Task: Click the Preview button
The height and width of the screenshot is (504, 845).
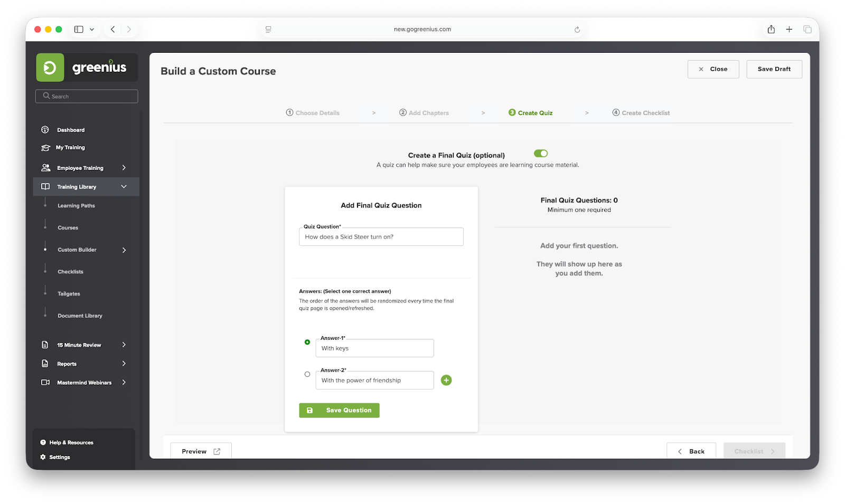Action: [201, 451]
